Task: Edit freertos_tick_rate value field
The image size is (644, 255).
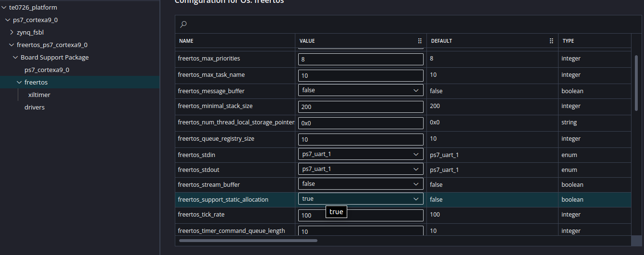Action: 361,215
